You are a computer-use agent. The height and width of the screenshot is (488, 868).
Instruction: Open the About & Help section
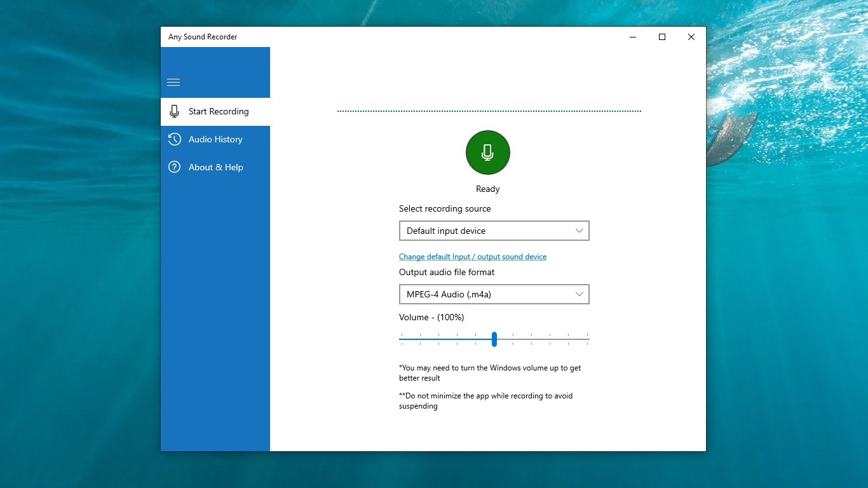coord(215,167)
